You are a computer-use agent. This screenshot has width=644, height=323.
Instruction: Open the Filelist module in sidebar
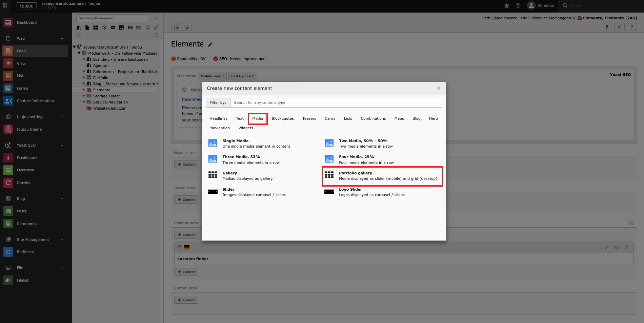point(23,280)
